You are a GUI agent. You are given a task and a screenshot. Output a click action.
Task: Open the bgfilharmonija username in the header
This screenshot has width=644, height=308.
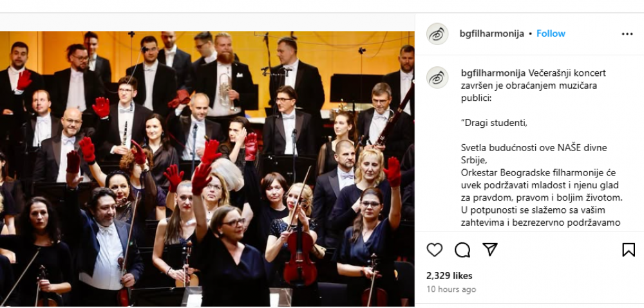tap(492, 33)
